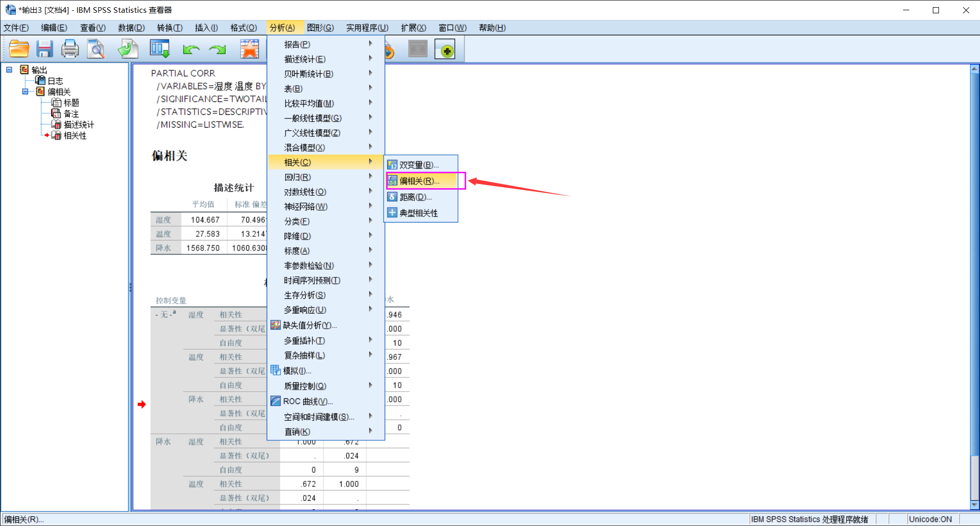Click the Save floppy disk icon

click(45, 49)
